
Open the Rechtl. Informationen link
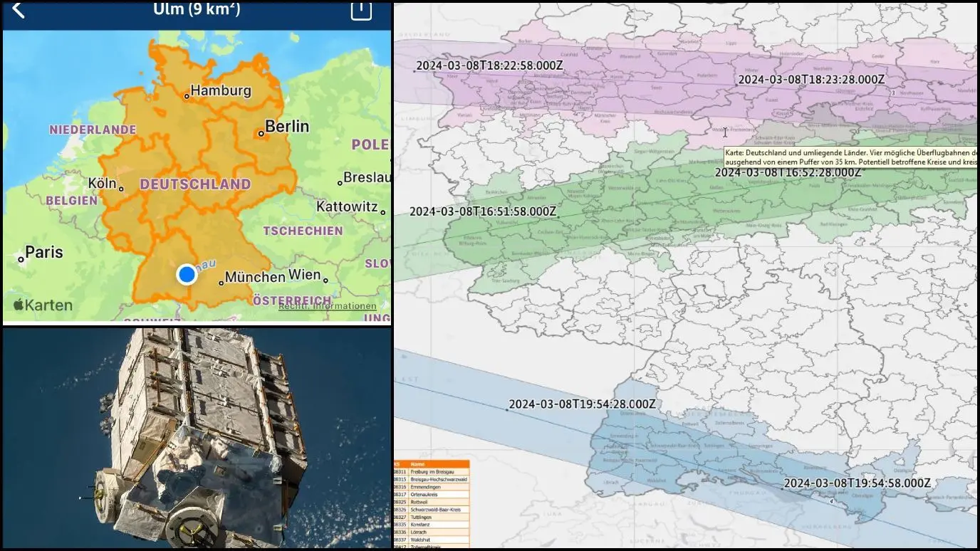[x=327, y=306]
